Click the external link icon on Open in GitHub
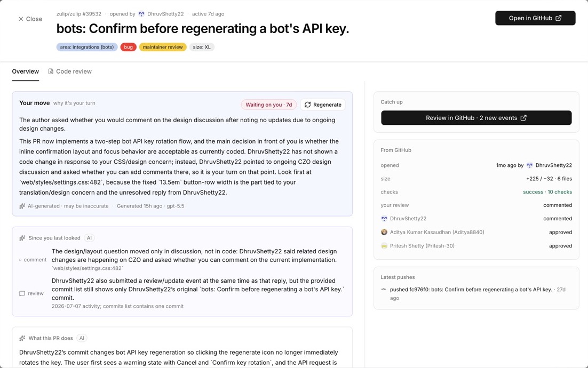Image resolution: width=588 pixels, height=368 pixels. [558, 18]
